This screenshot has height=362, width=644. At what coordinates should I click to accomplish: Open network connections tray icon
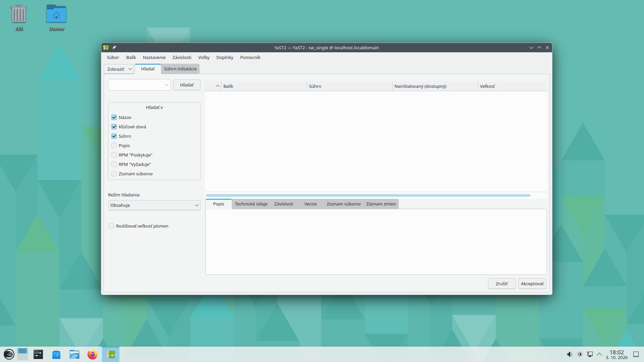(590, 354)
